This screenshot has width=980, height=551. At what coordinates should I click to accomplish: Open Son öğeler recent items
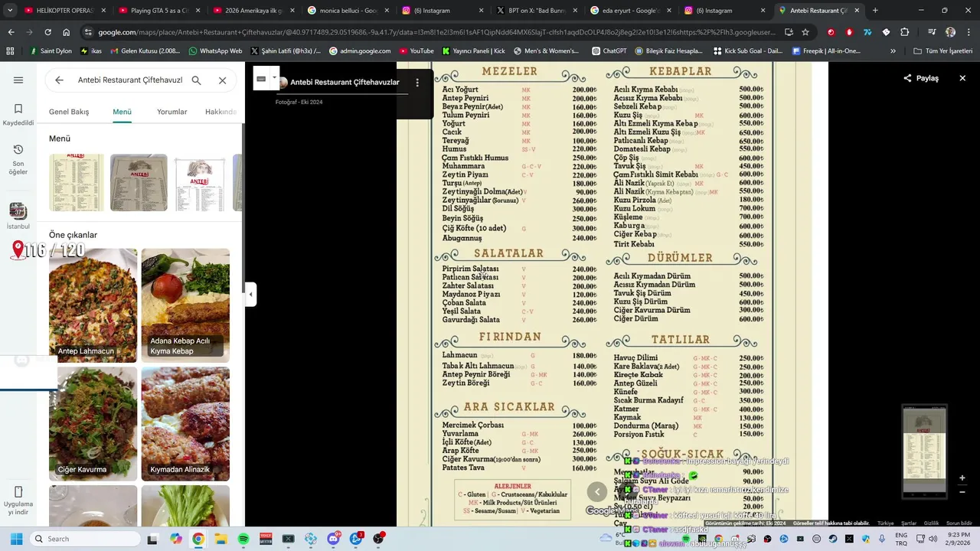18,159
